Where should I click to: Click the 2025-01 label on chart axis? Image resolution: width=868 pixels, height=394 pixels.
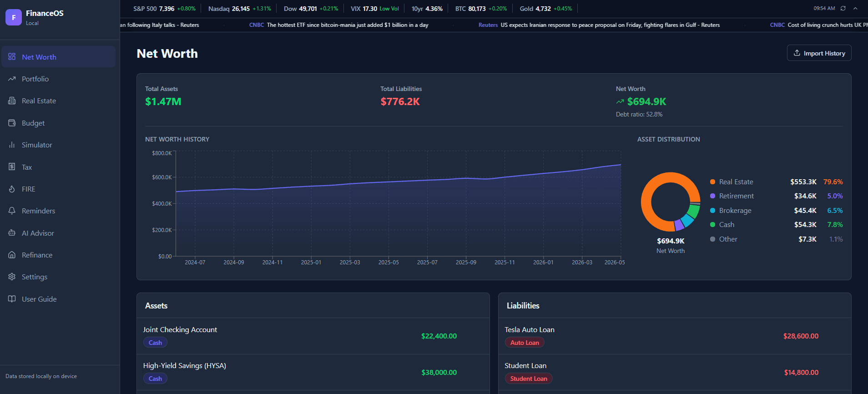pyautogui.click(x=311, y=263)
